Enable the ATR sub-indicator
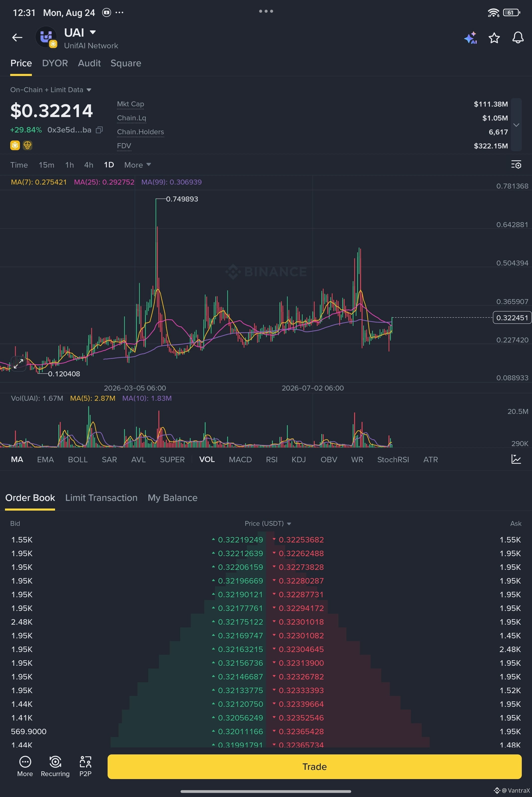 point(431,460)
